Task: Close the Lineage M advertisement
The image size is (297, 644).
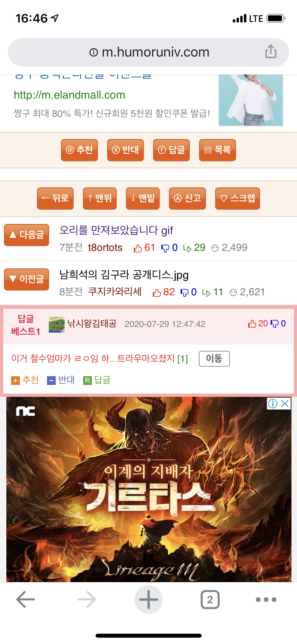Action: 285,403
